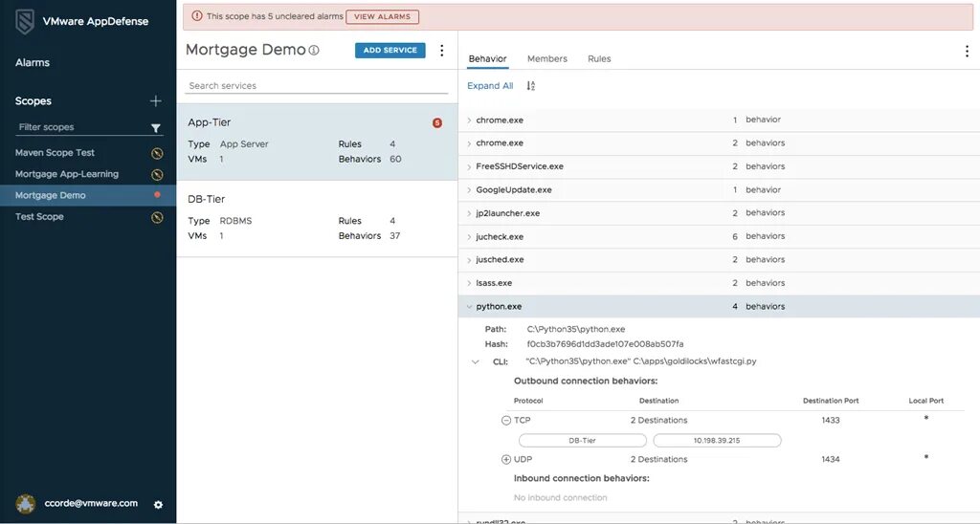Click the python.exe hash value
980x524 pixels.
pos(605,344)
